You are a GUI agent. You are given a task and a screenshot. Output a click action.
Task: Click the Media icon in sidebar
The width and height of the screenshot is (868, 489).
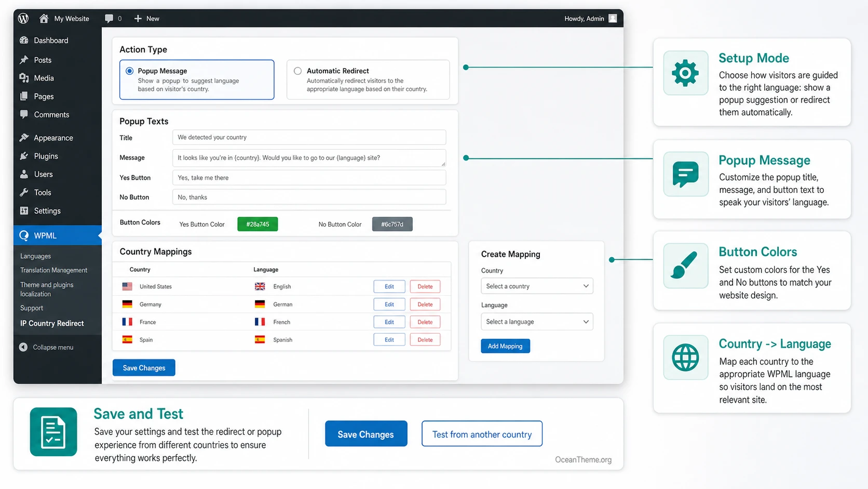[24, 78]
